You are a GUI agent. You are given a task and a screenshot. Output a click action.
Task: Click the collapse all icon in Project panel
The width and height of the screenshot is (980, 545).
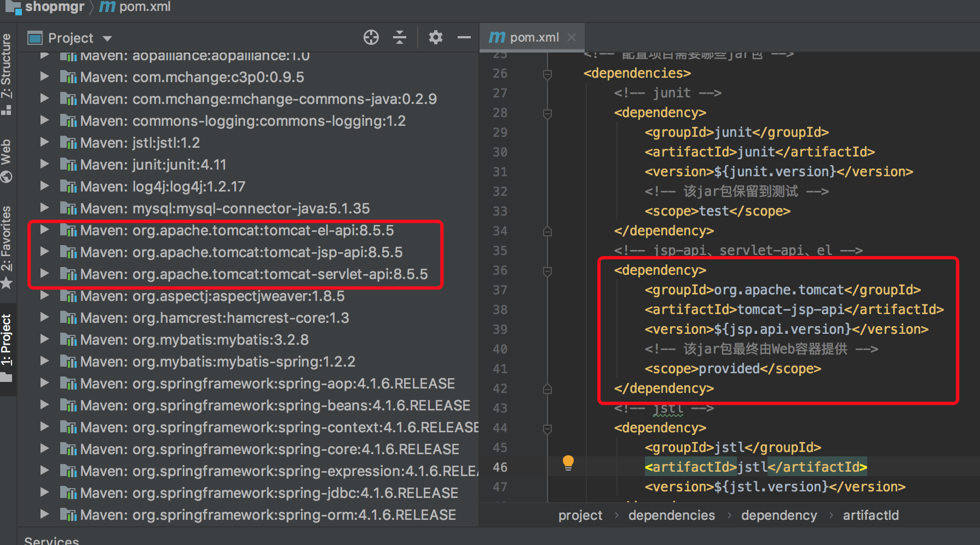400,37
